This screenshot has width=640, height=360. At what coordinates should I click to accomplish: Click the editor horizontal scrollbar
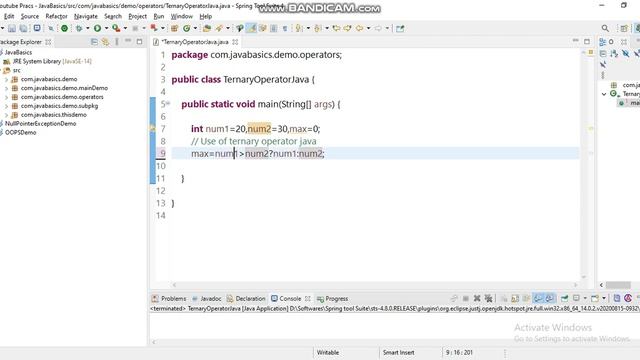[x=375, y=285]
